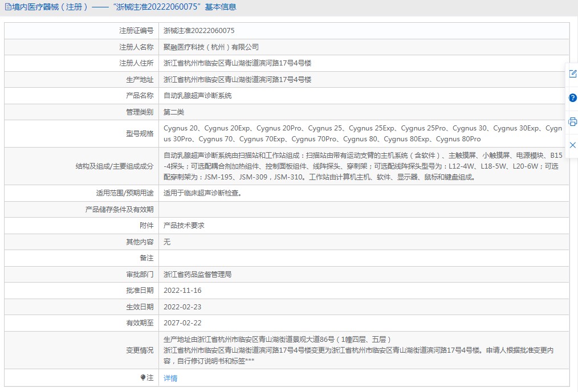Image resolution: width=578 pixels, height=392 pixels.
Task: Click approving department 浙江省药品监督管理局
Action: pos(197,275)
